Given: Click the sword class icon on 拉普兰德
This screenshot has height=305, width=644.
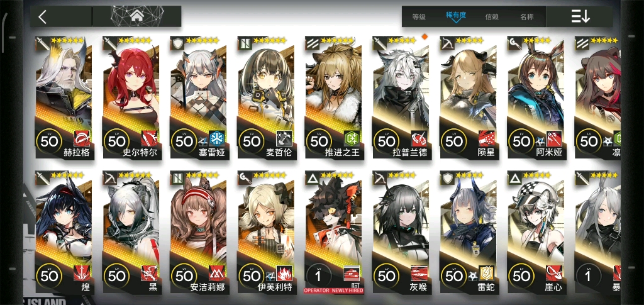Looking at the screenshot, I should 378,42.
